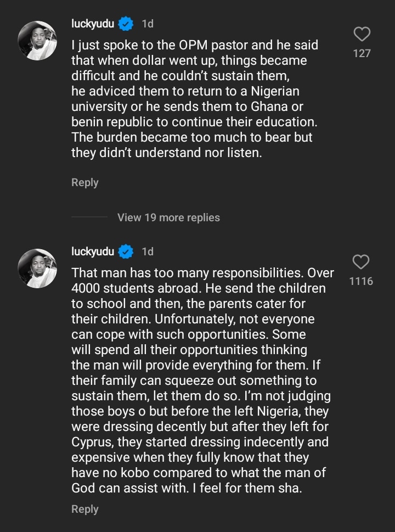Expand View 19 more replies
The height and width of the screenshot is (532, 395).
[x=168, y=217]
